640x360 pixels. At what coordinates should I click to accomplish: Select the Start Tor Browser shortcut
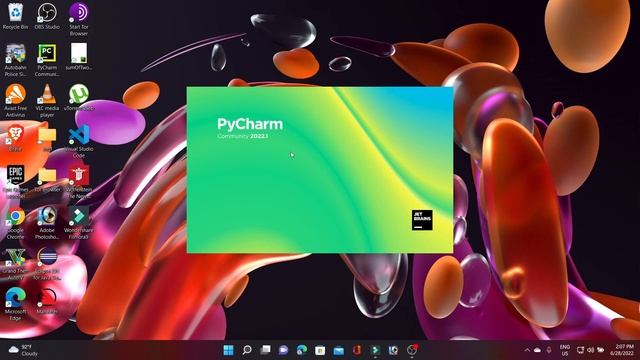point(79,18)
